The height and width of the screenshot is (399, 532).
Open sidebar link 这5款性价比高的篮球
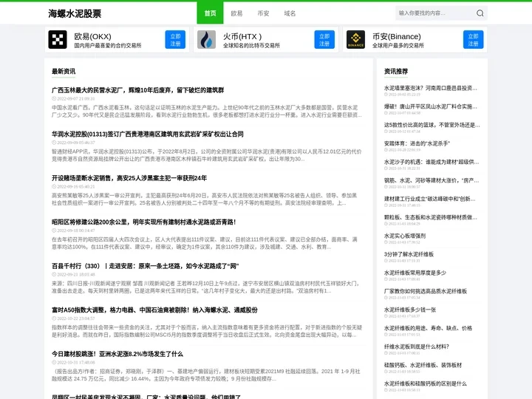[x=432, y=125]
